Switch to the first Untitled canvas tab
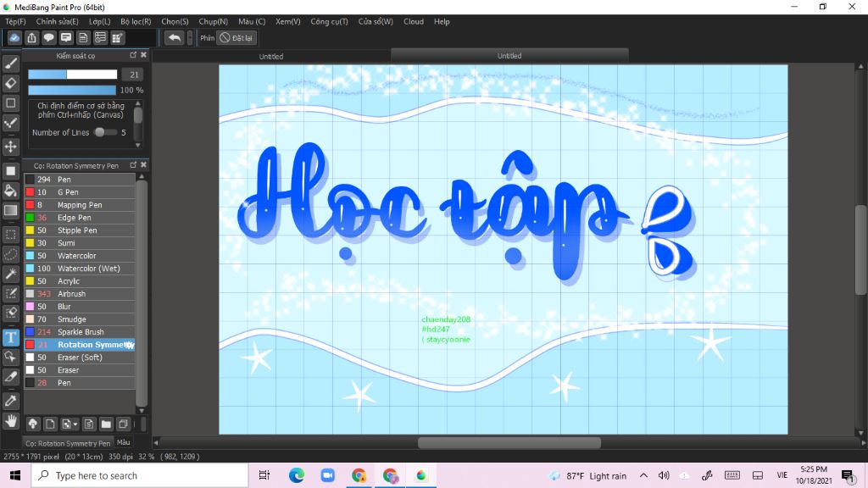The width and height of the screenshot is (868, 488). point(271,57)
